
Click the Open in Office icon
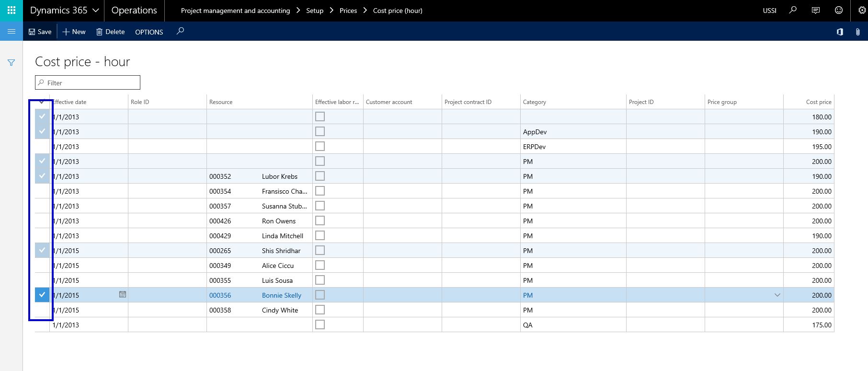click(840, 32)
